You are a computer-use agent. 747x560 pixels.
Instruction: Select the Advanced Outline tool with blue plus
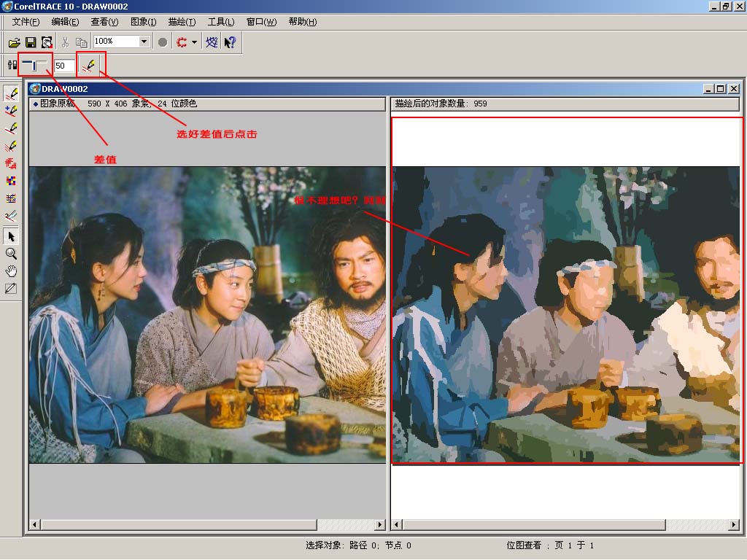click(x=11, y=111)
